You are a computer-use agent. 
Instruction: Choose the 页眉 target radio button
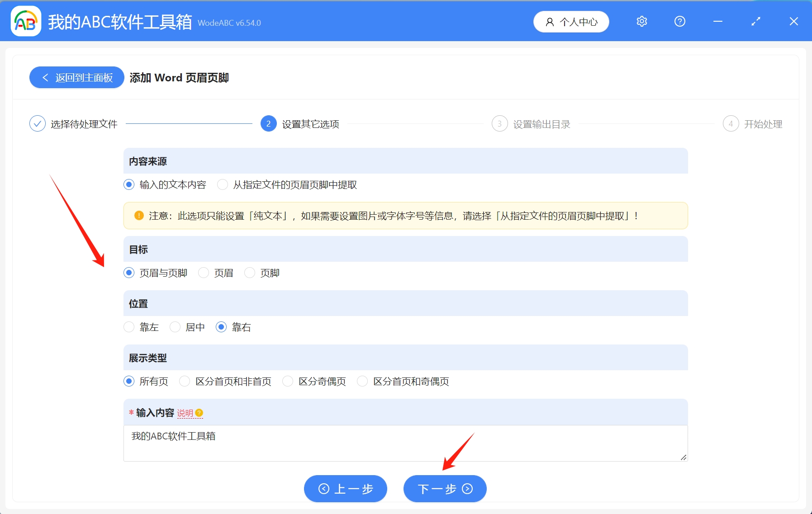pyautogui.click(x=204, y=273)
